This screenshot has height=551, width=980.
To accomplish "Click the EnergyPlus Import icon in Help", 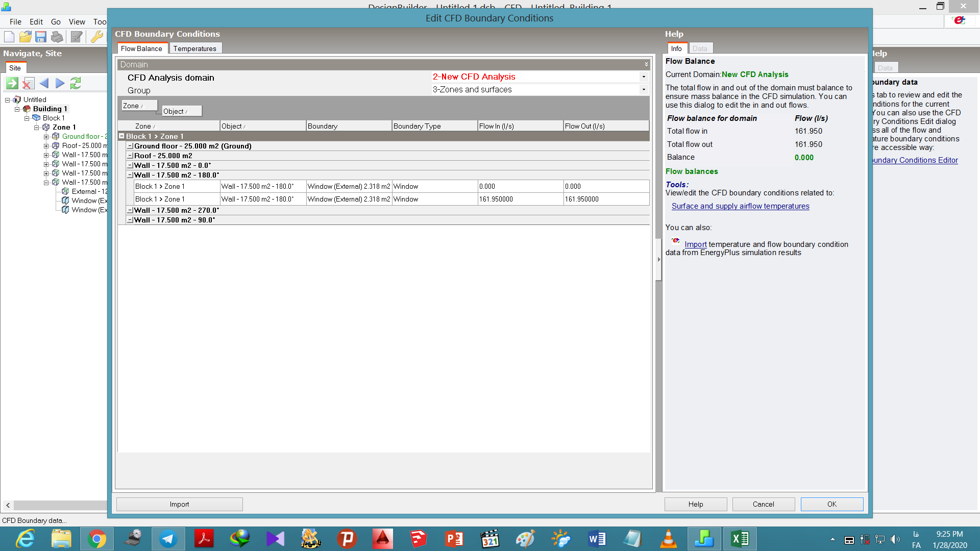I will coord(676,241).
